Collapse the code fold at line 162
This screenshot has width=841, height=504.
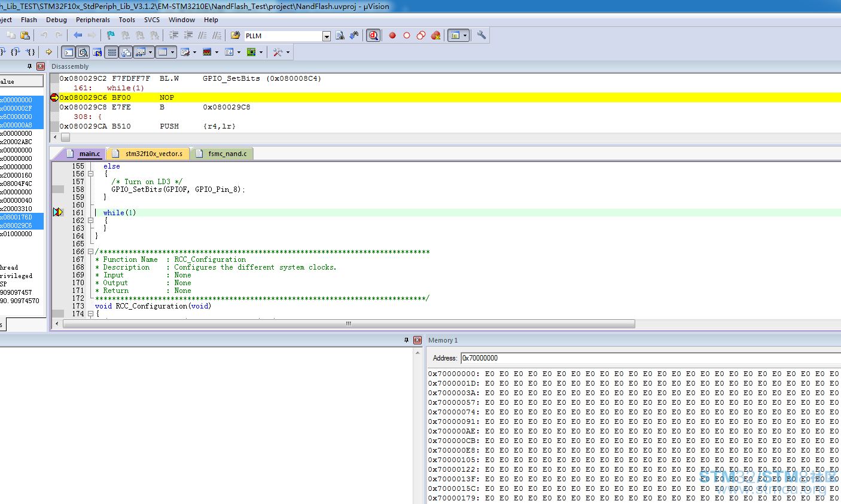(91, 221)
